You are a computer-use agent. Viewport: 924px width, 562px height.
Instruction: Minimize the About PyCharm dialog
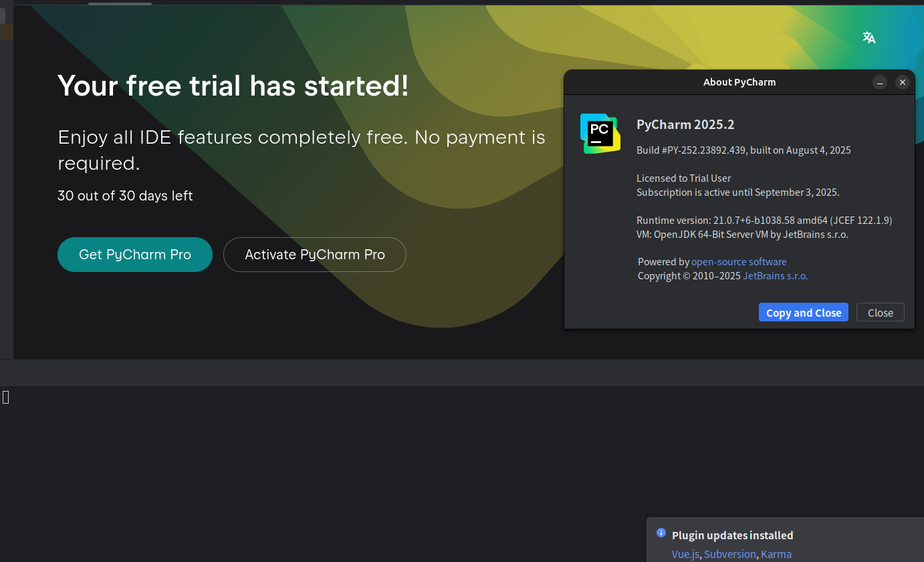880,82
